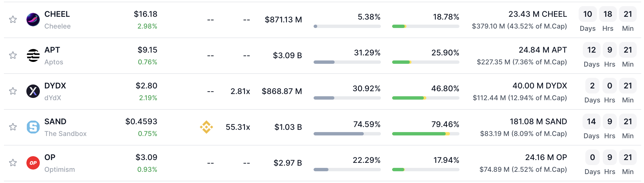The height and width of the screenshot is (183, 644).
Task: Favorite the OP token with star
Action: [13, 163]
